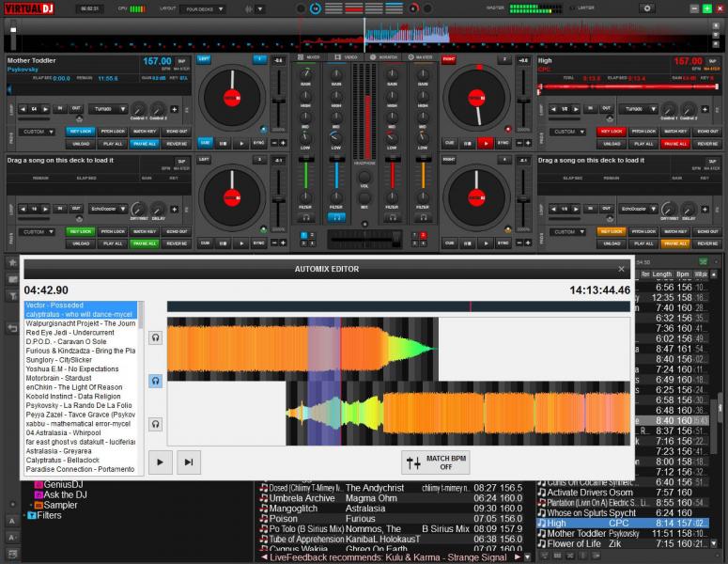
Task: Enable headphone cue on mixer channel 1
Action: pyautogui.click(x=306, y=217)
